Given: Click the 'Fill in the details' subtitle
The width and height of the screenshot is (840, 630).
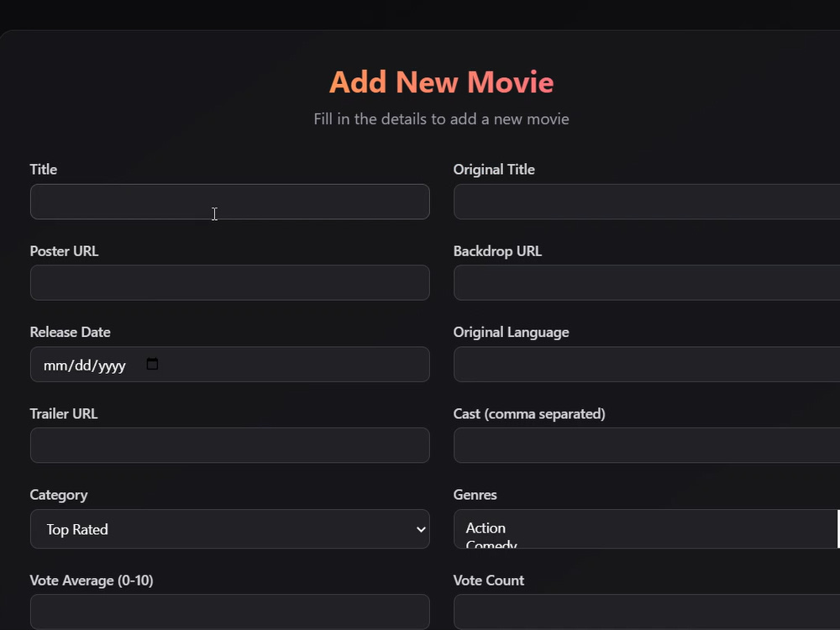Looking at the screenshot, I should point(441,119).
